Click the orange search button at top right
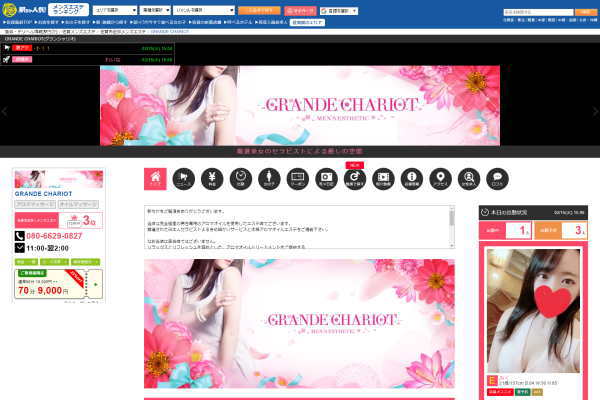 [586, 12]
